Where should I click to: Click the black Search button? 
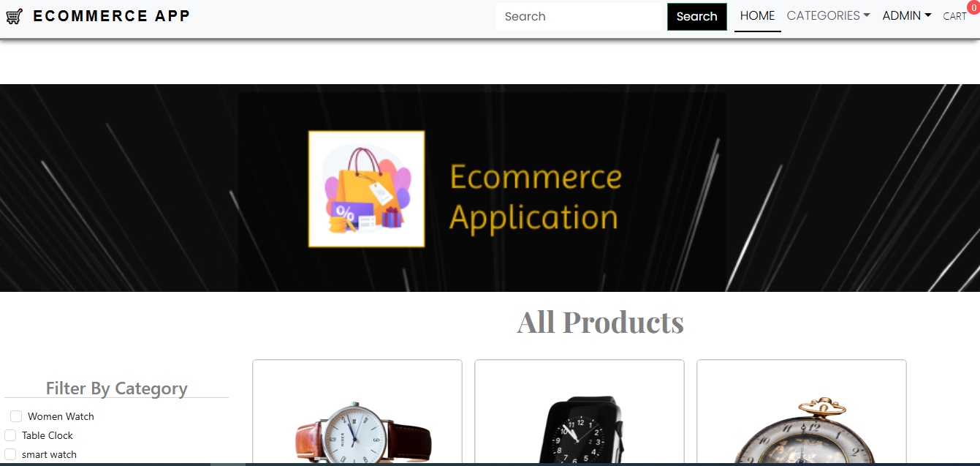coord(697,17)
